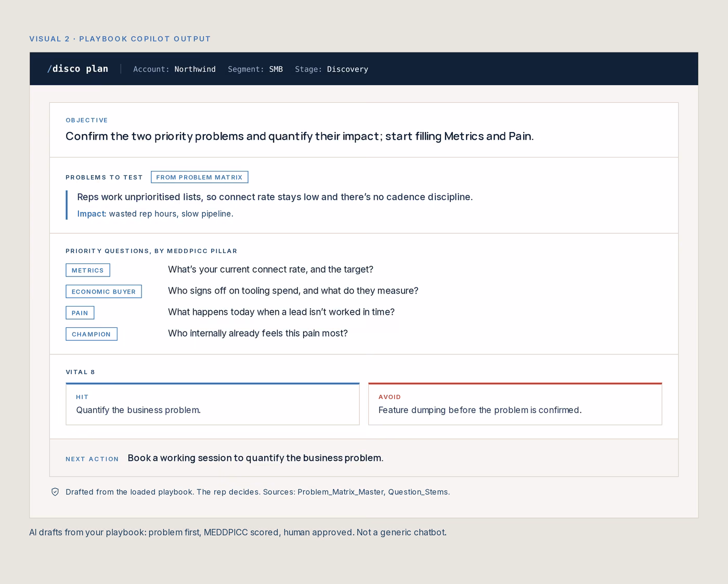728x584 pixels.
Task: Click the problem statement about unprioritised lists
Action: coord(275,197)
